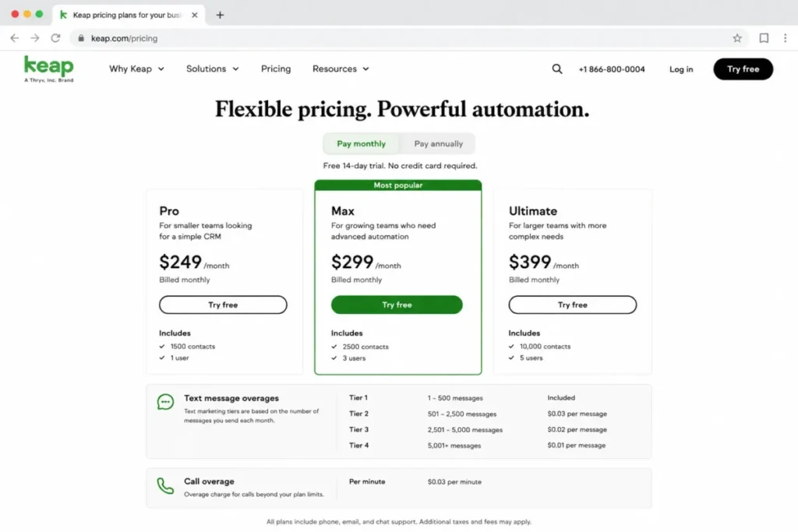Select the Pay monthly billing option

click(362, 144)
